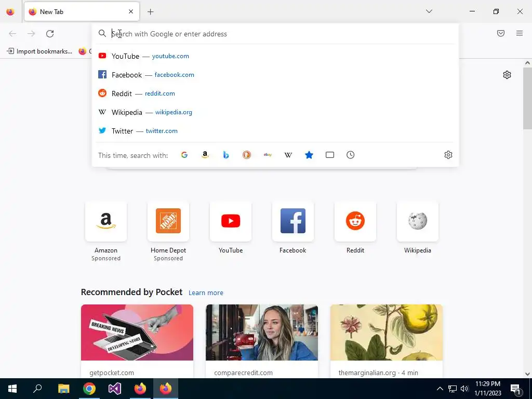Search this time with eBay icon
The height and width of the screenshot is (399, 532).
(268, 155)
